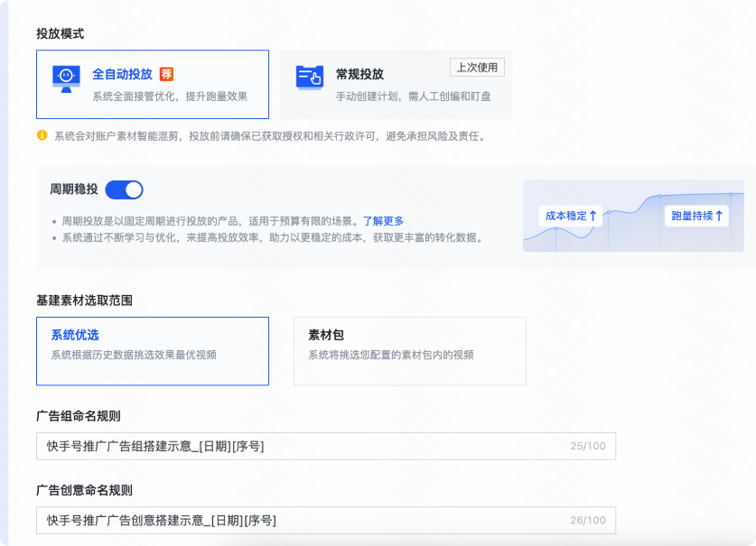The width and height of the screenshot is (756, 546).
Task: Open the 了解更多 link
Action: pos(383,221)
